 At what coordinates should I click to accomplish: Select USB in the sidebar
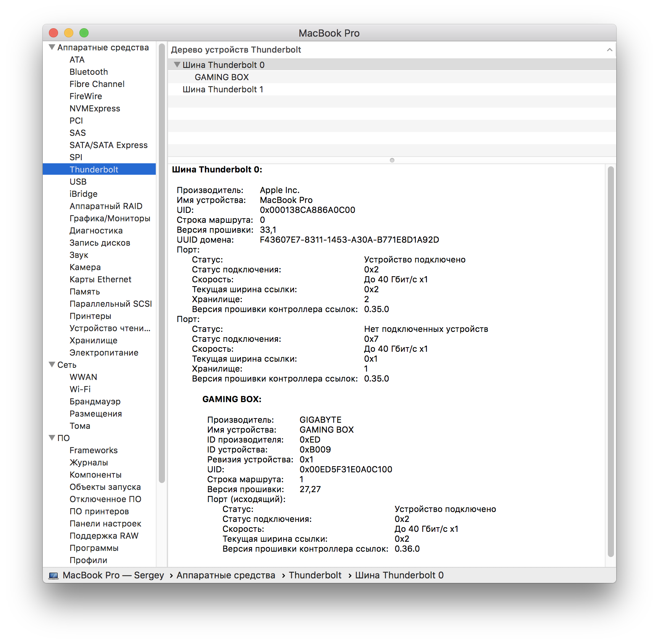[78, 182]
